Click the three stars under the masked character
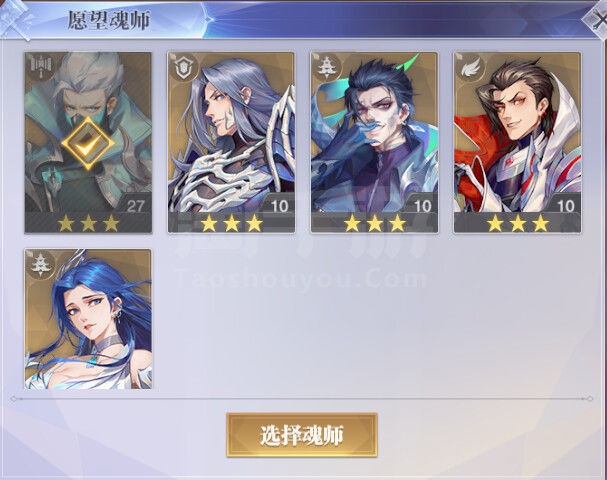The image size is (607, 480). pos(88,223)
